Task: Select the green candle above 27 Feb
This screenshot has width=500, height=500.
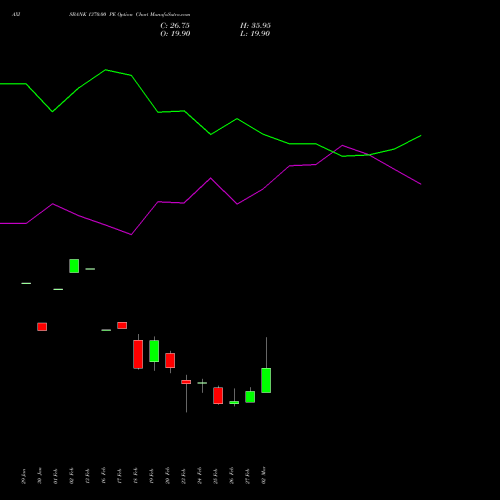Action: (x=250, y=397)
